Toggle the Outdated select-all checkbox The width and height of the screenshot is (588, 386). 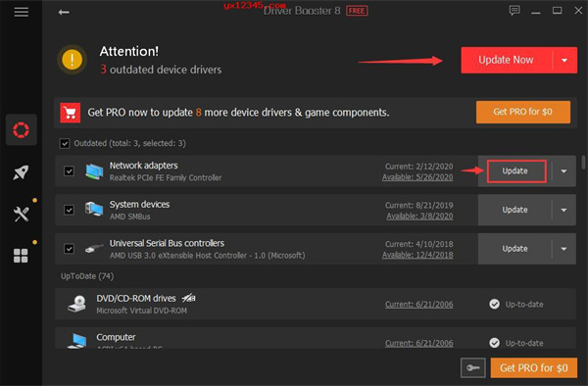tap(65, 144)
